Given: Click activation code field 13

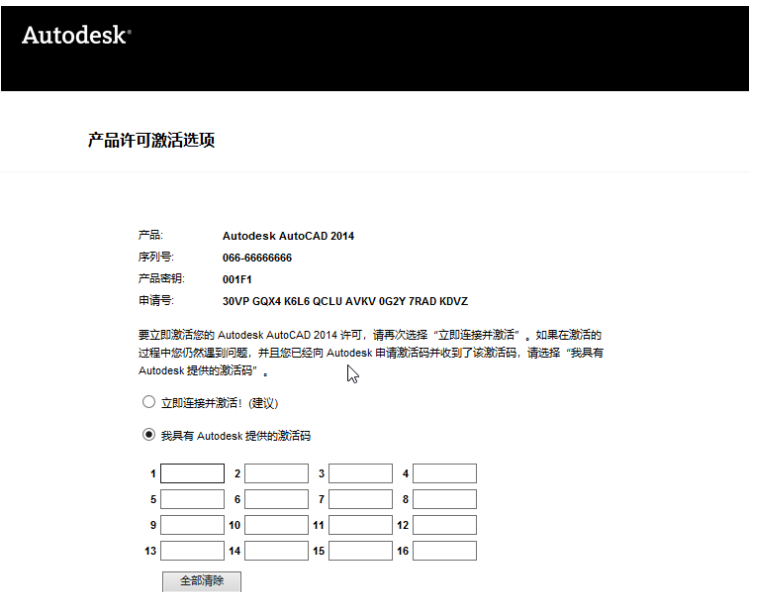Looking at the screenshot, I should click(192, 551).
